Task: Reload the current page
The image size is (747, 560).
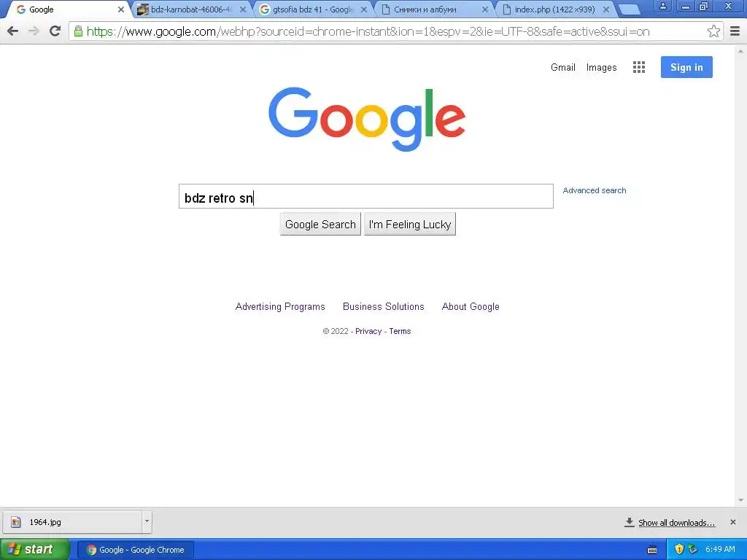Action: (x=55, y=31)
